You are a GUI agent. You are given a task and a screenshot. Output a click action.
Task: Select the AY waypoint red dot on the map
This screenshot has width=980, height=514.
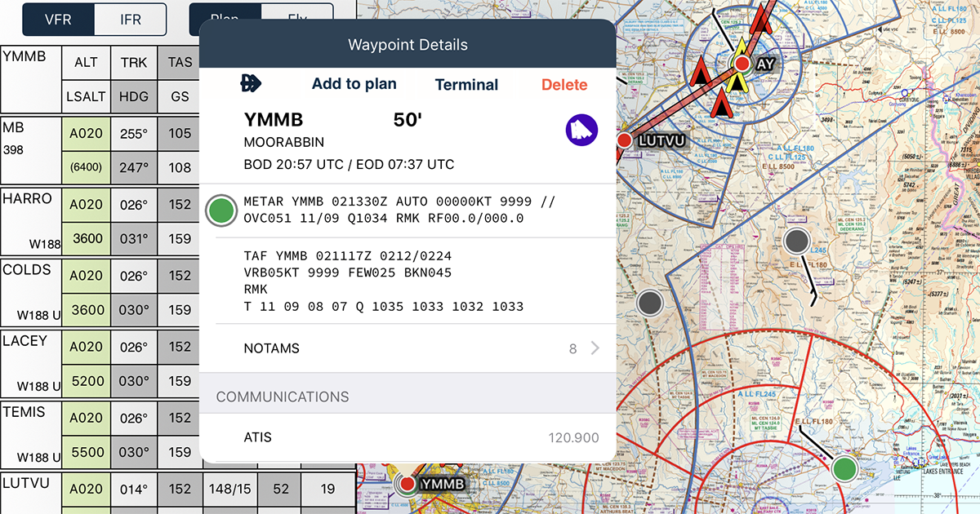coord(742,64)
